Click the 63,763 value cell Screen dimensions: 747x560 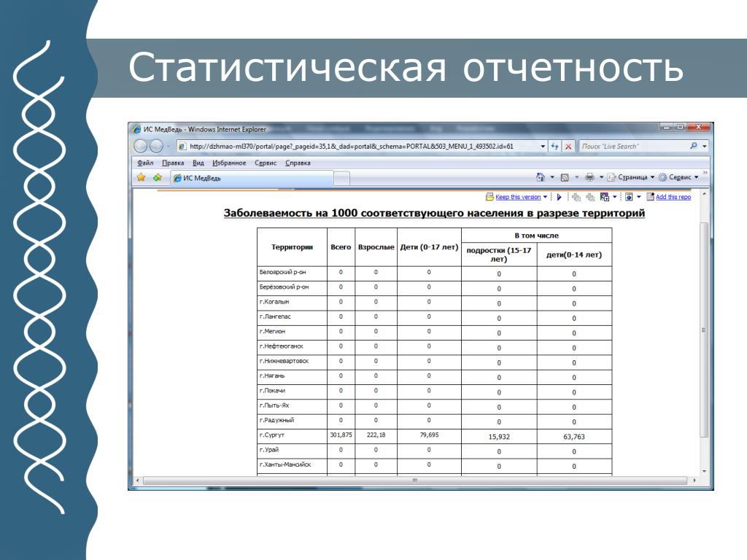coord(574,437)
